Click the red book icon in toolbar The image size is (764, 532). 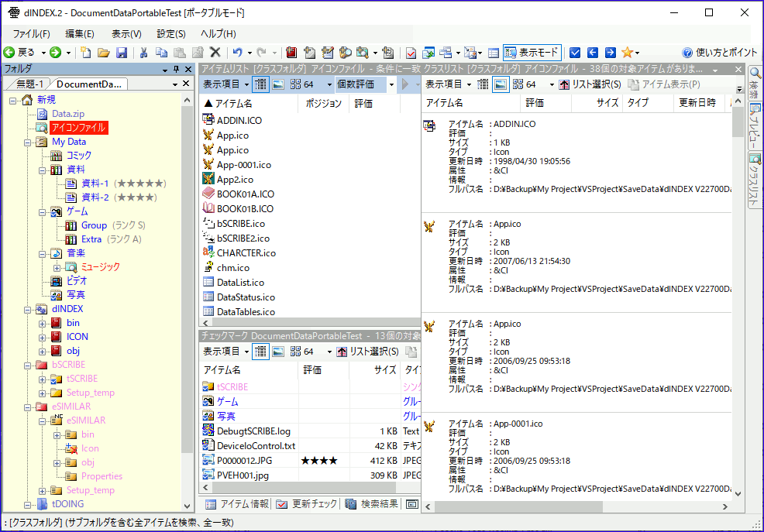click(x=291, y=53)
